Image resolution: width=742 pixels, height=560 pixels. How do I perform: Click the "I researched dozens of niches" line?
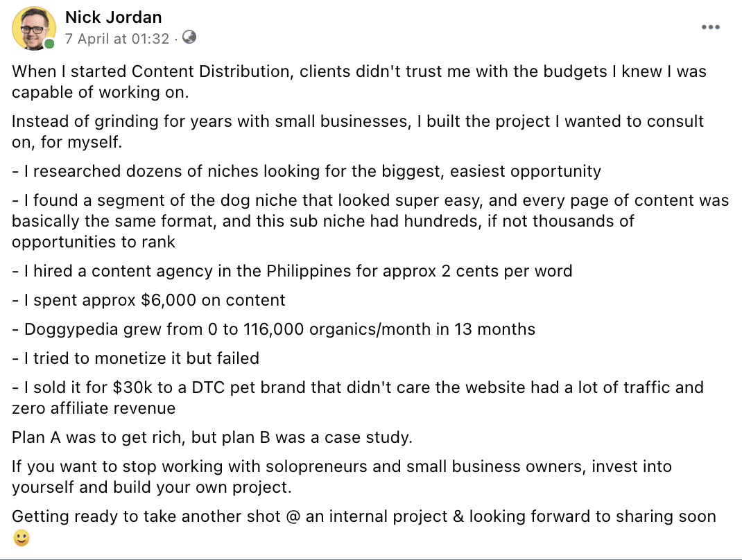point(307,170)
